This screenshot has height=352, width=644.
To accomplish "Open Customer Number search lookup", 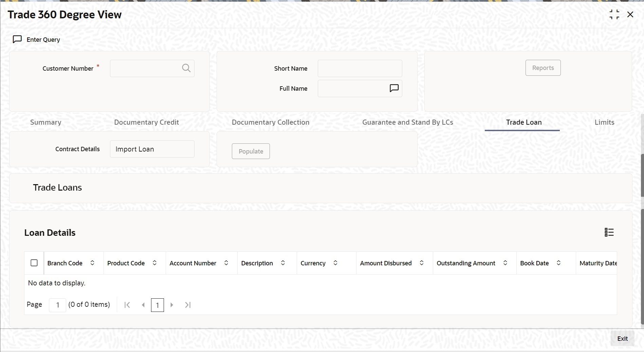I will pyautogui.click(x=186, y=68).
